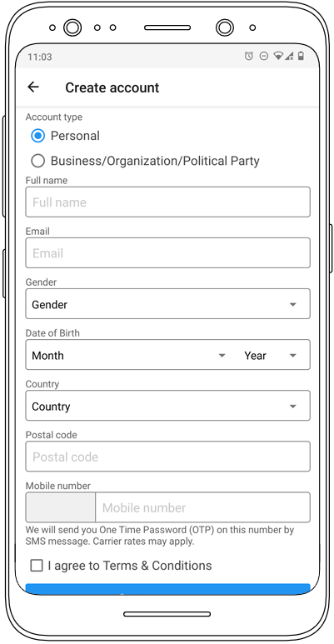This screenshot has width=334, height=644.
Task: Click the Postal code field
Action: (x=167, y=457)
